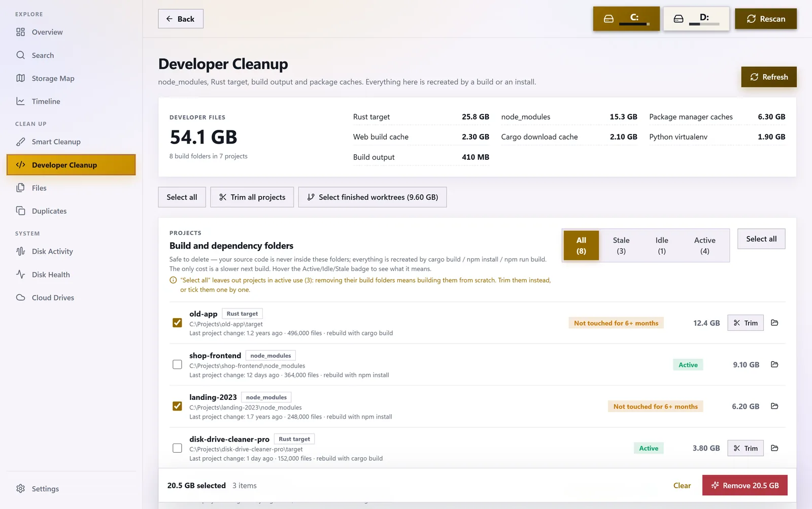The image size is (812, 509).
Task: Show Disk Activity from the sidebar
Action: [71, 251]
